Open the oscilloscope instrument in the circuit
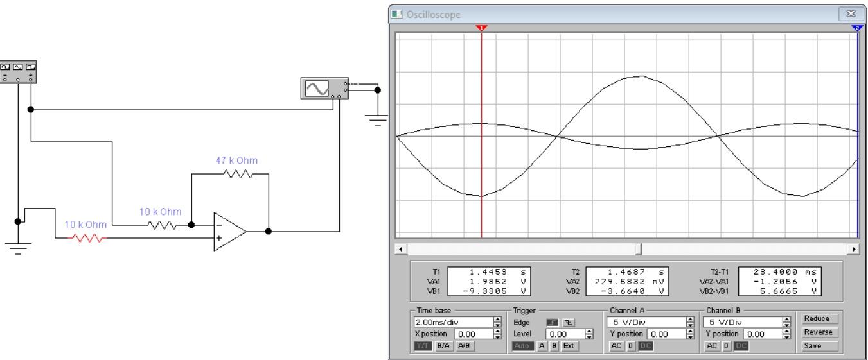Screen dimensions: 868x360 click(x=326, y=89)
